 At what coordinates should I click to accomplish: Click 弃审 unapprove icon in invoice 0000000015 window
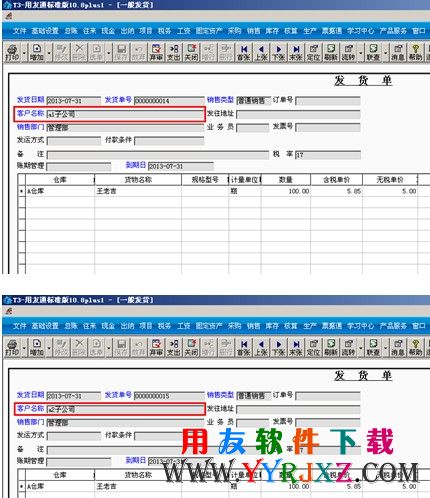pos(156,348)
